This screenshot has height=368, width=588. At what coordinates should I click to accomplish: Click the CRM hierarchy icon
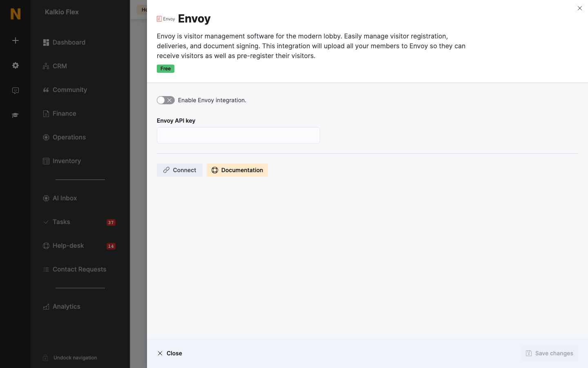coord(46,66)
